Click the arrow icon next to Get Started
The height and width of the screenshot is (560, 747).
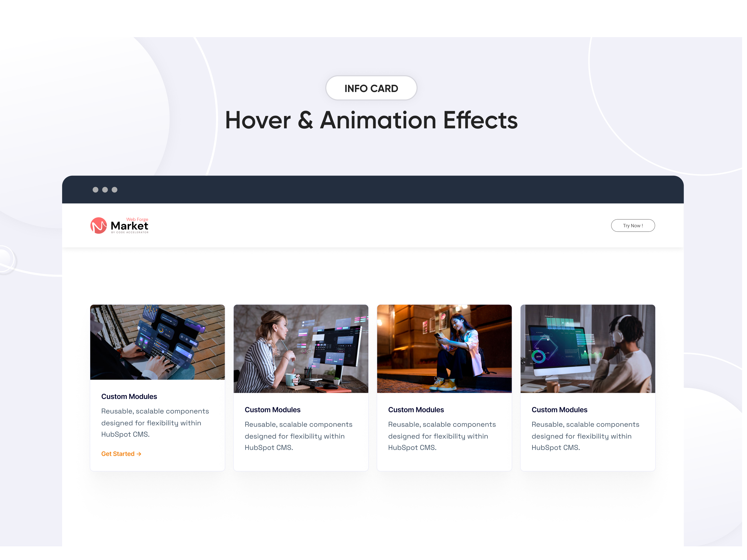pos(139,454)
